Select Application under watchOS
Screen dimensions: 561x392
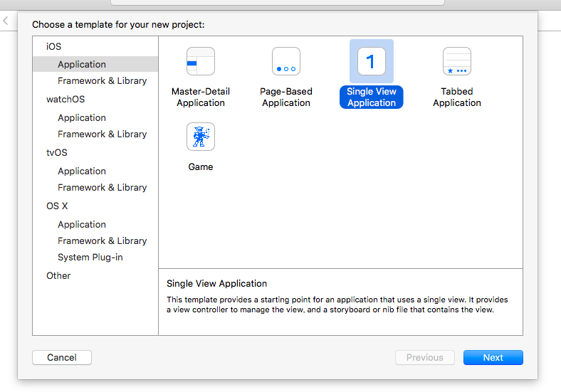pos(82,117)
